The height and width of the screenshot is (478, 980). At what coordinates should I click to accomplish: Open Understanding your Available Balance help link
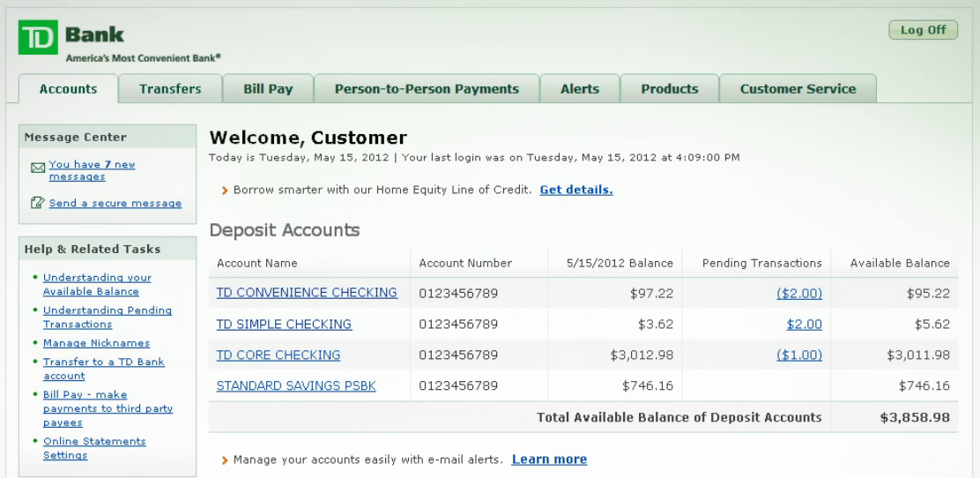pos(97,284)
